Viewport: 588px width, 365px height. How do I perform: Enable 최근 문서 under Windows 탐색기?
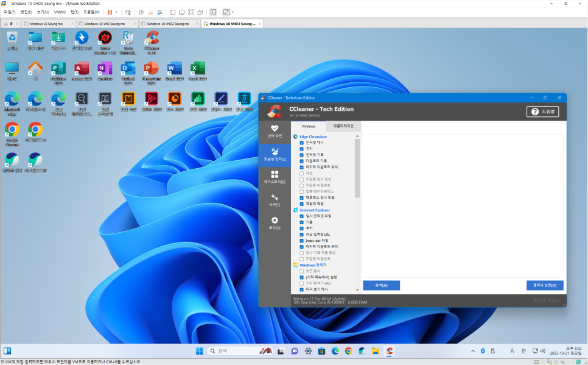[301, 271]
